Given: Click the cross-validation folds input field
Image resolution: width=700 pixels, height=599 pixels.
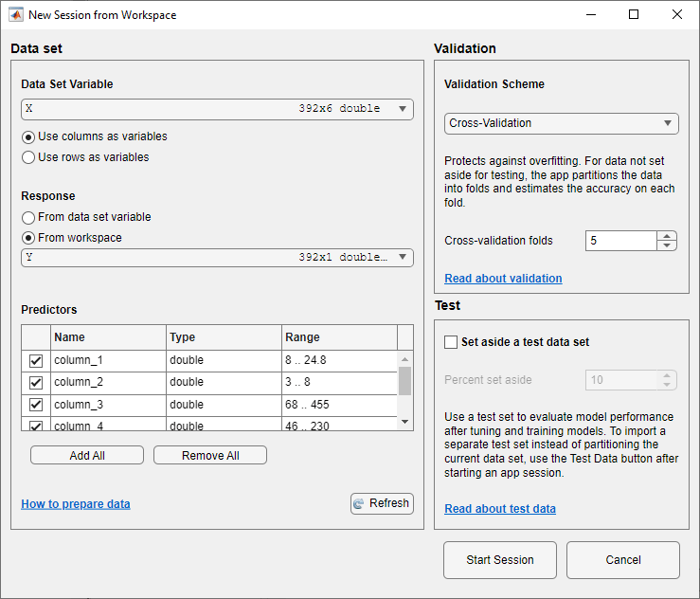Looking at the screenshot, I should 620,241.
